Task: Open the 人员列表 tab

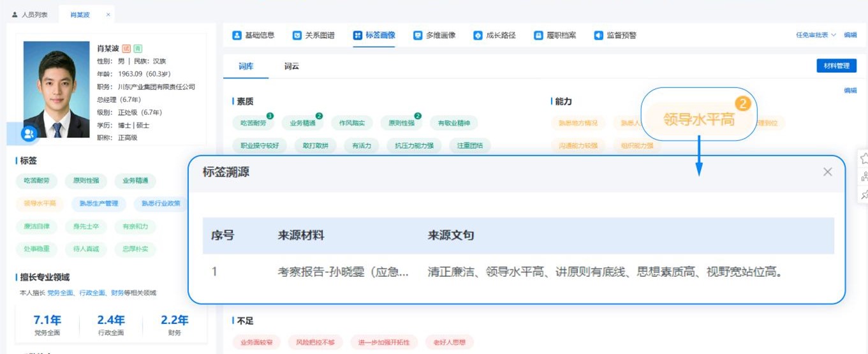Action: pyautogui.click(x=30, y=14)
